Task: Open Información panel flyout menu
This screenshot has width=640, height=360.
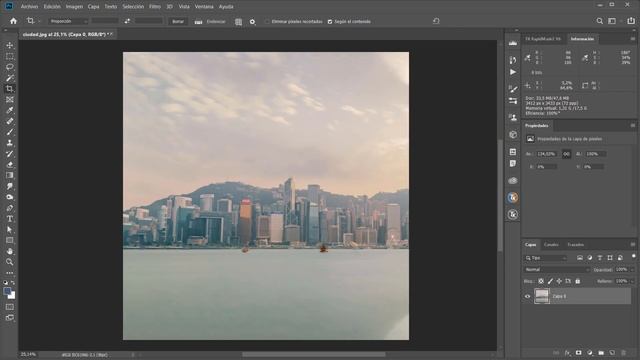Action: [633, 39]
